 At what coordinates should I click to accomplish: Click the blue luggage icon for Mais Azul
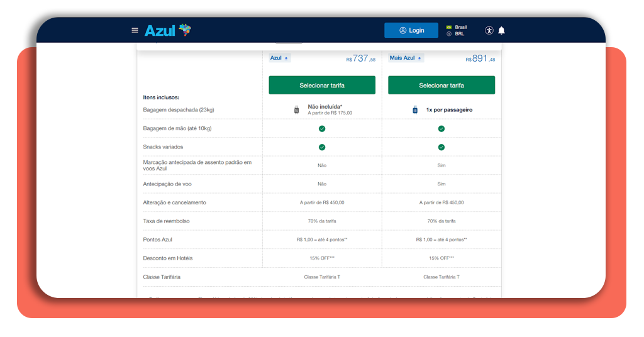415,110
